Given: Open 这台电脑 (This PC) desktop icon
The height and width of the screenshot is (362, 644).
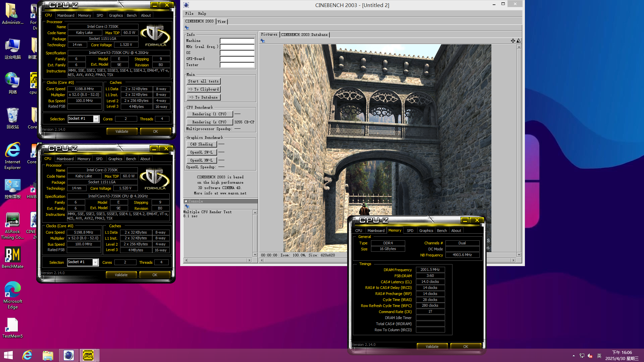Looking at the screenshot, I should 12,49.
